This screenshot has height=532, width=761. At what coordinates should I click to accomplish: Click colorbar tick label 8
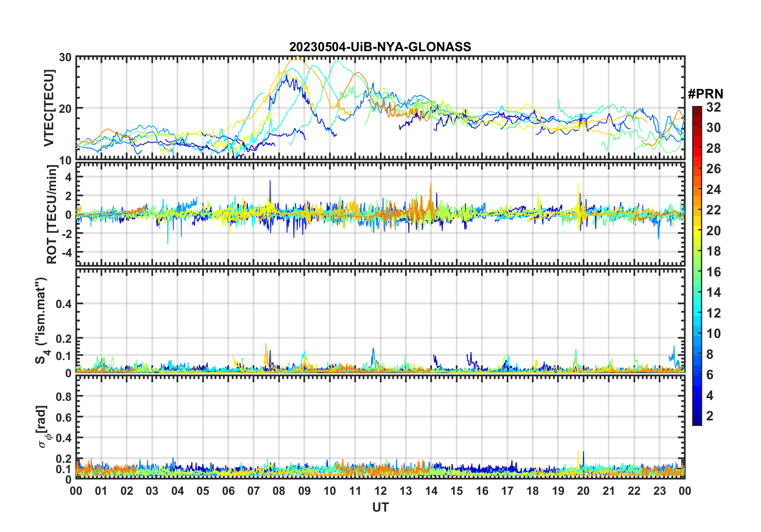pyautogui.click(x=710, y=354)
